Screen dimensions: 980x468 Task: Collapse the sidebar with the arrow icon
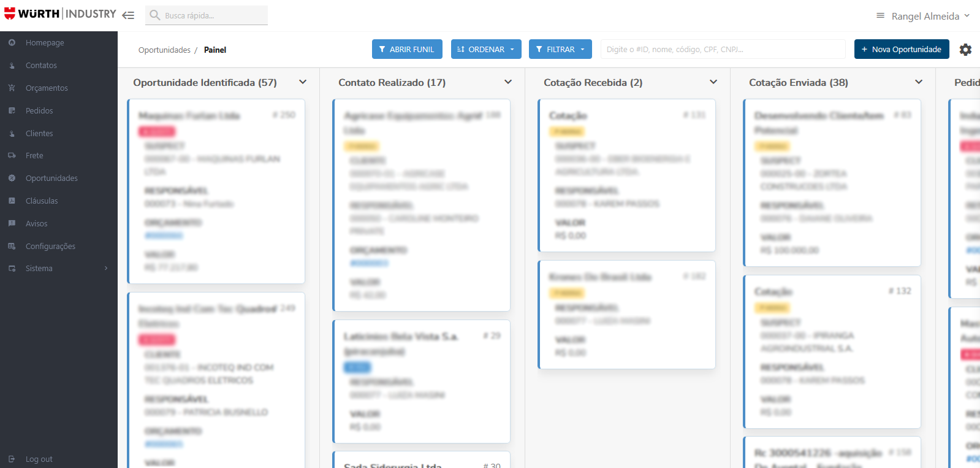click(128, 15)
